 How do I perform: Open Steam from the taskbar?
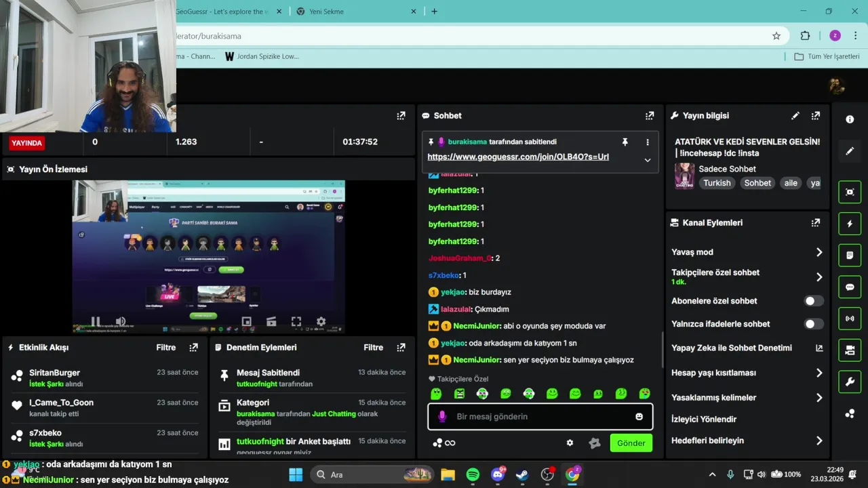click(522, 474)
